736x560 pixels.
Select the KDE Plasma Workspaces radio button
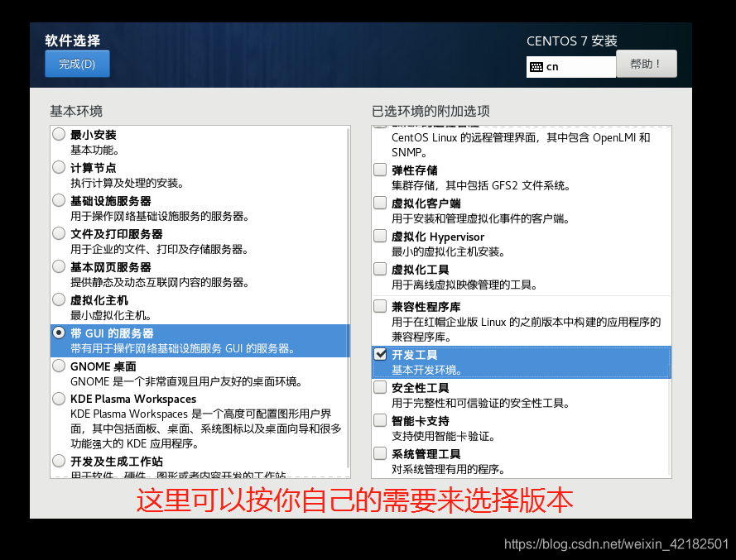(59, 399)
